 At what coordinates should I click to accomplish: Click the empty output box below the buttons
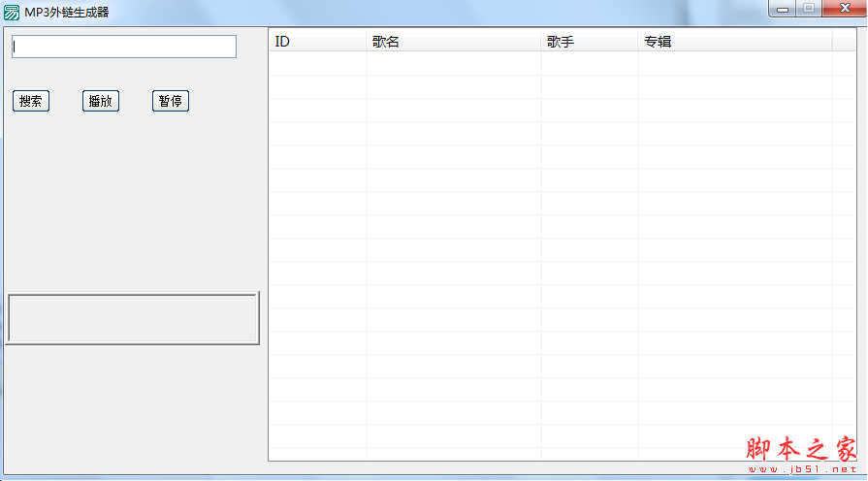click(x=133, y=319)
